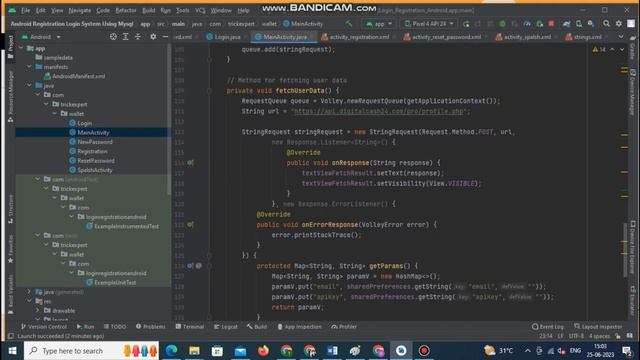Open the Logcat tool window
This screenshot has width=640, height=360.
coord(226,327)
